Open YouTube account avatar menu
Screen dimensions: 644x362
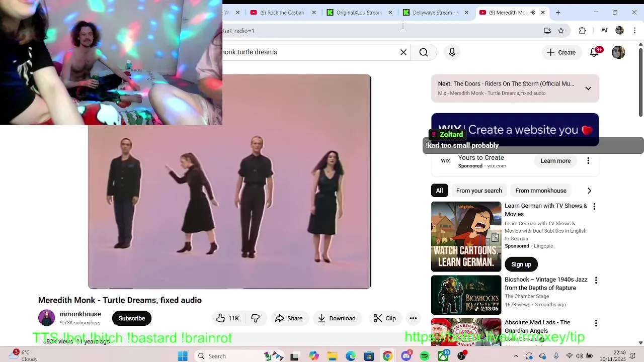click(618, 52)
